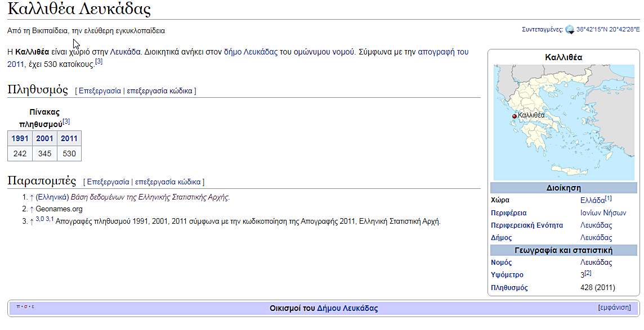This screenshot has height=330, width=644.
Task: Click the up arrow of reference 1
Action: tap(32, 197)
